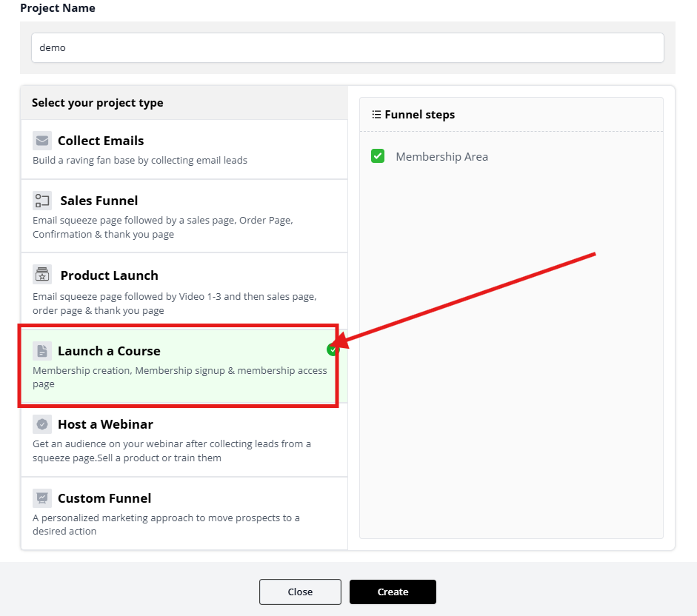Click the Product Launch star box icon

pos(42,275)
